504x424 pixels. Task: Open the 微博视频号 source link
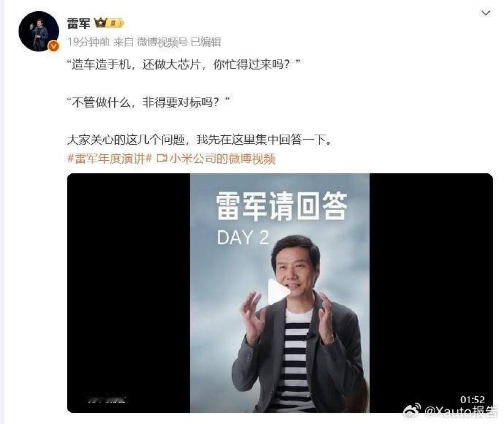(x=162, y=42)
